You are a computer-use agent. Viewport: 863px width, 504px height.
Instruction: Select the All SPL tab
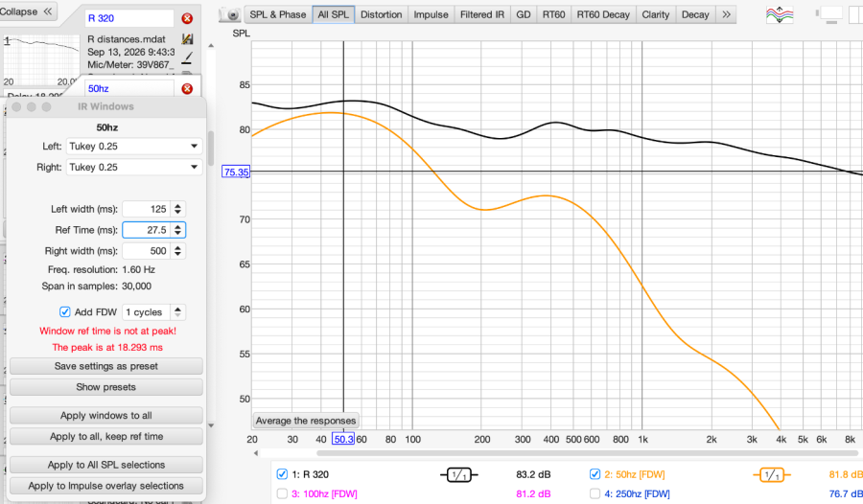(x=333, y=14)
